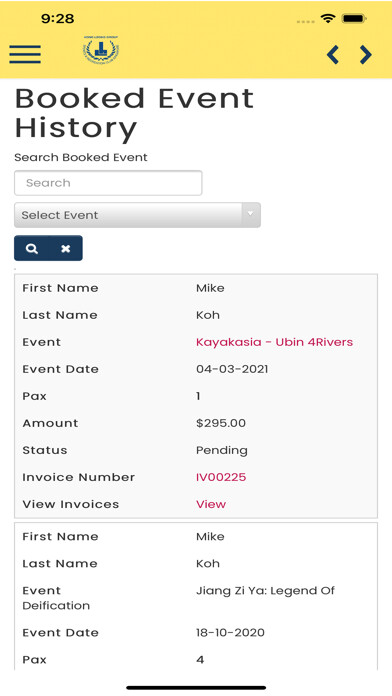The height and width of the screenshot is (696, 392).
Task: Tap event date 04-03-2021
Action: click(x=232, y=369)
